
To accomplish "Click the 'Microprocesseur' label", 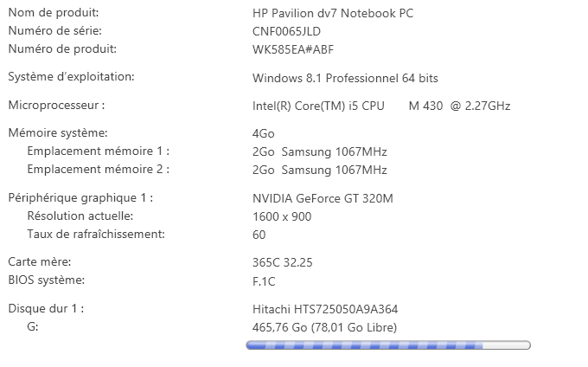I will [x=56, y=106].
